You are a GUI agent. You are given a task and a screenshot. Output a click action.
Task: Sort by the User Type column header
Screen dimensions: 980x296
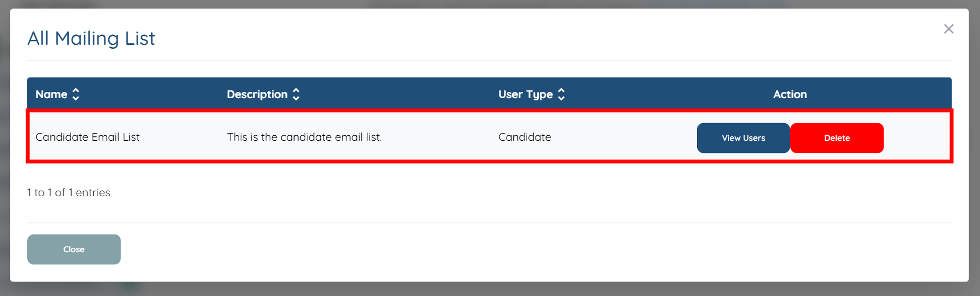coord(525,94)
